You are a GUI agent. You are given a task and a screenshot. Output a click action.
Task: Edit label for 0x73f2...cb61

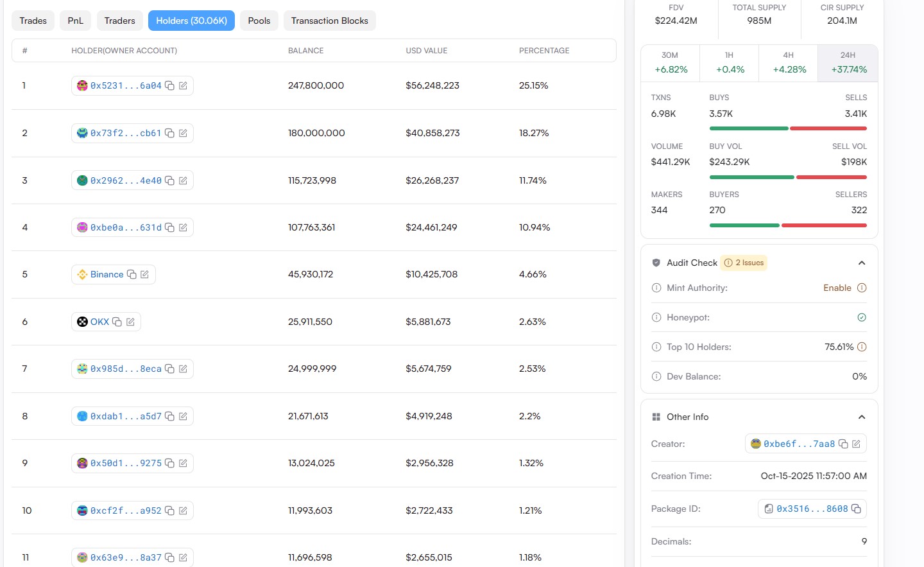click(183, 133)
